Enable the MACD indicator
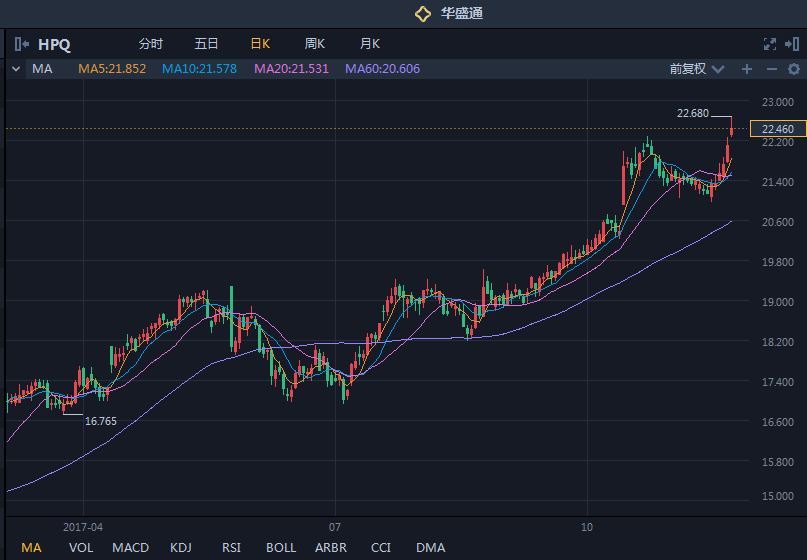 130,547
